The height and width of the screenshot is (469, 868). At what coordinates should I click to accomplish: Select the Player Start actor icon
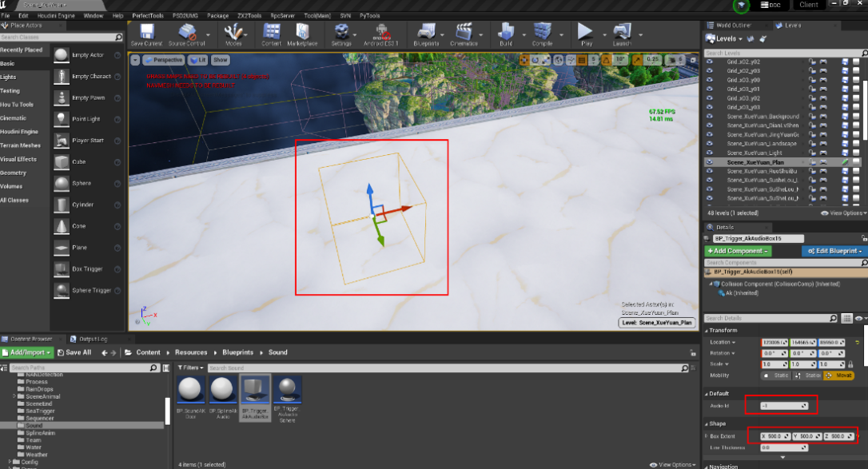(x=62, y=141)
